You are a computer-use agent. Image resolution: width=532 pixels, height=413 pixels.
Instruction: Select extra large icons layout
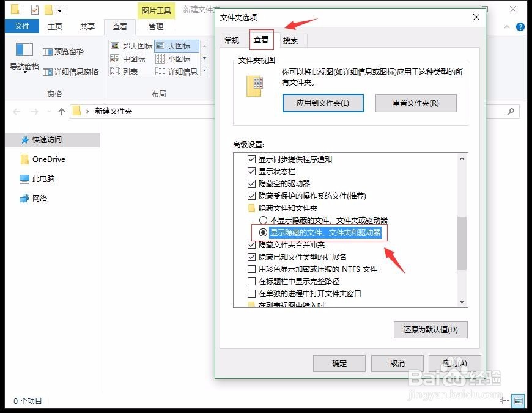131,46
